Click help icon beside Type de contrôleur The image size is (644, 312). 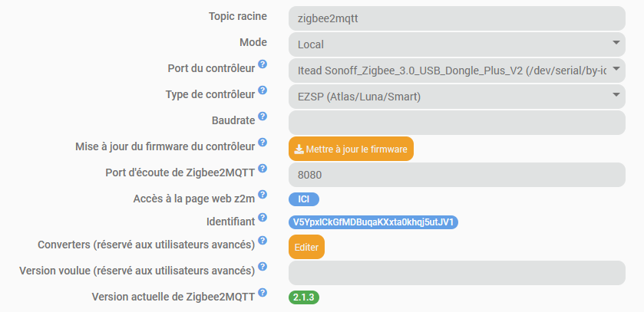tap(263, 91)
